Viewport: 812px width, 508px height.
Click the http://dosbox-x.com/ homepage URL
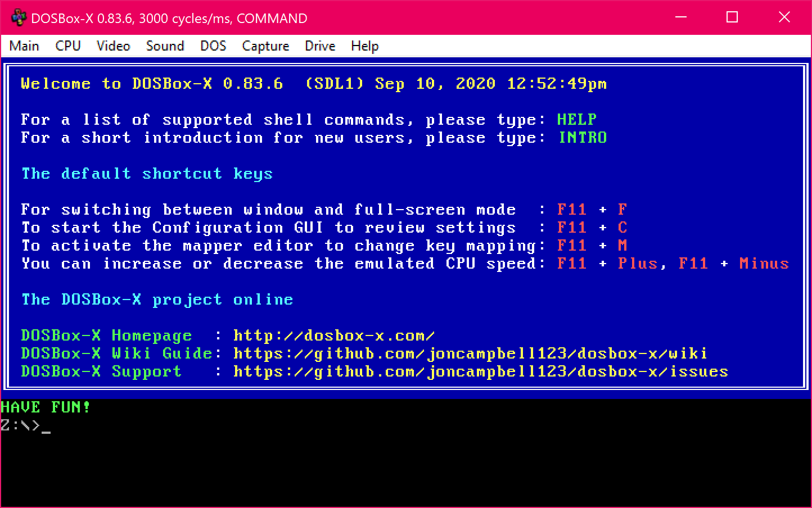pyautogui.click(x=334, y=335)
